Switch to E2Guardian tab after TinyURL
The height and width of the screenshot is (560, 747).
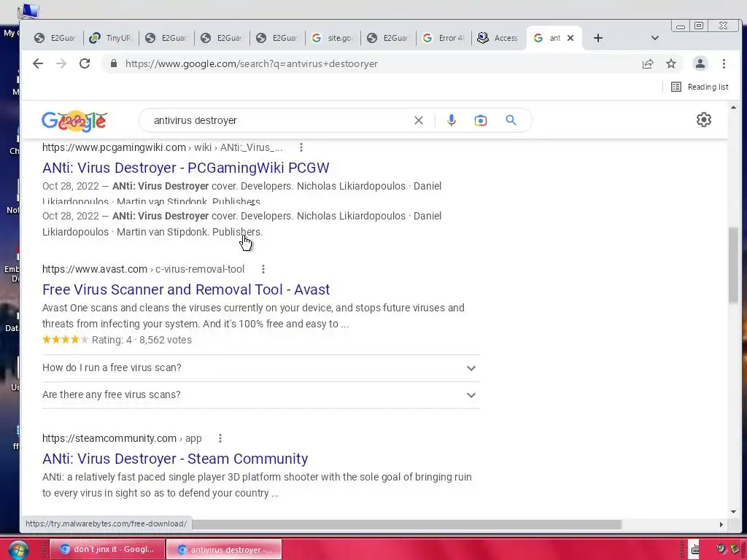coord(166,38)
